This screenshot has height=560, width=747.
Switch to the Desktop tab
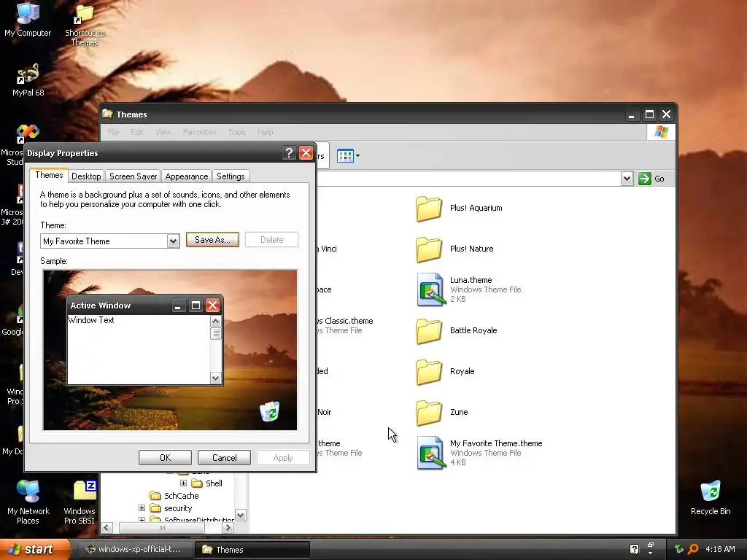point(86,176)
